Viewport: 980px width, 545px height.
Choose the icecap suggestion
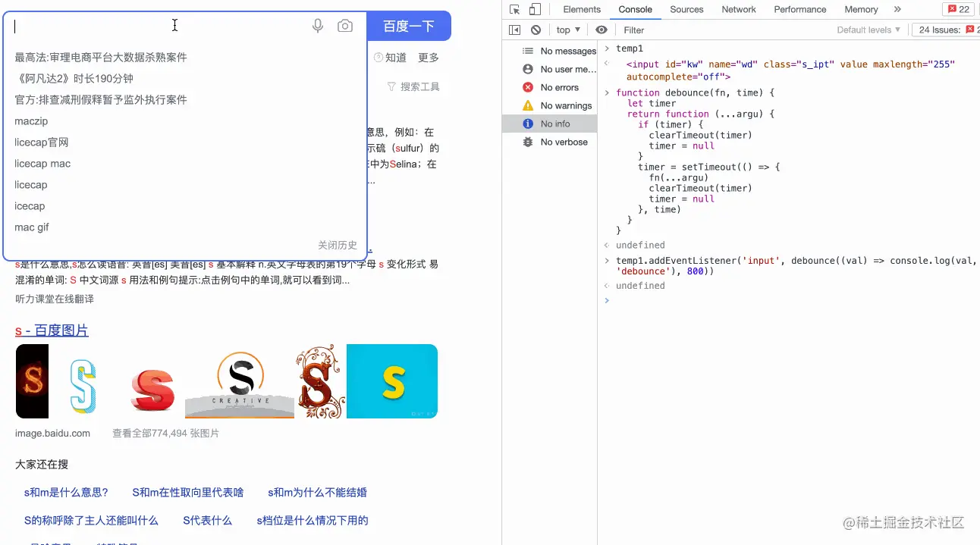pyautogui.click(x=30, y=206)
